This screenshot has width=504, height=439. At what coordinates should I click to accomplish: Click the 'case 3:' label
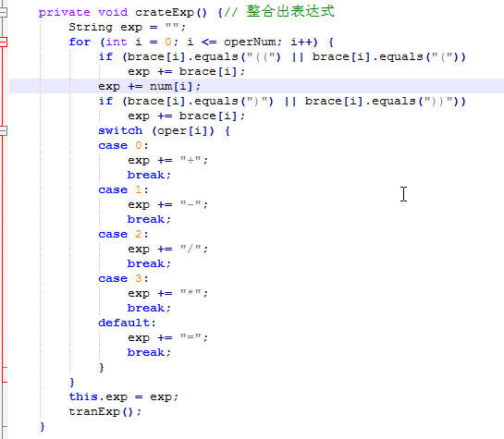click(123, 278)
